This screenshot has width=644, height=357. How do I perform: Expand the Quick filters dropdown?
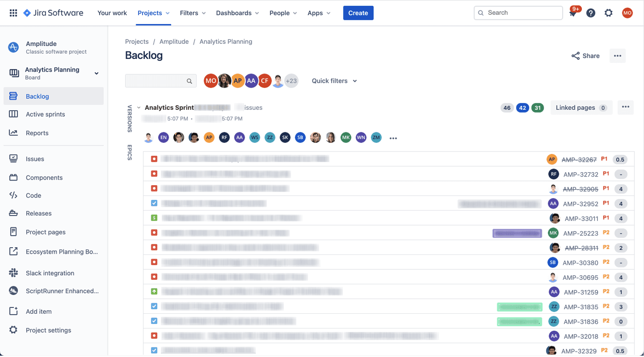click(x=334, y=81)
